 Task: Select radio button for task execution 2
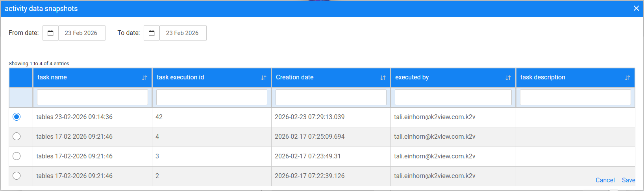tap(17, 176)
